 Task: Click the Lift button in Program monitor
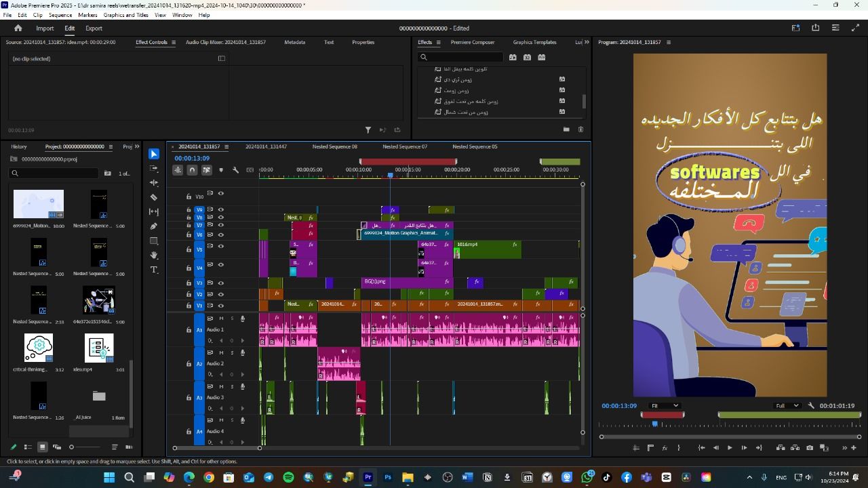click(781, 447)
